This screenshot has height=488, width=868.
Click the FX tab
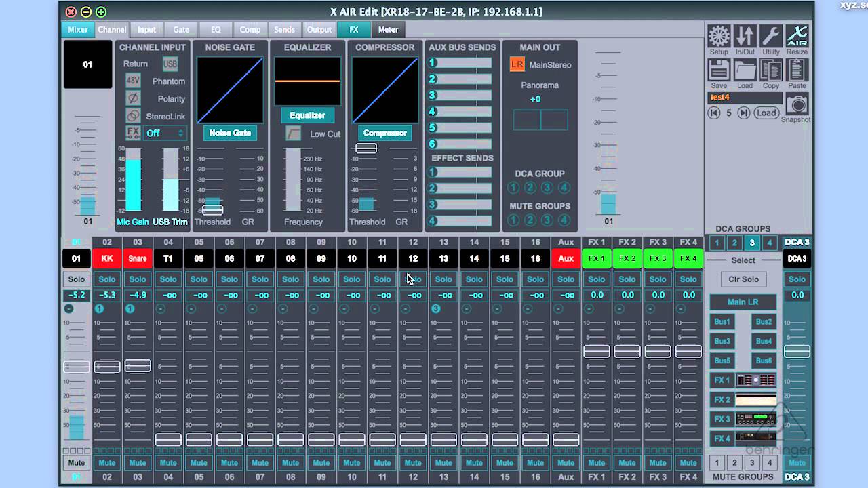pyautogui.click(x=354, y=30)
